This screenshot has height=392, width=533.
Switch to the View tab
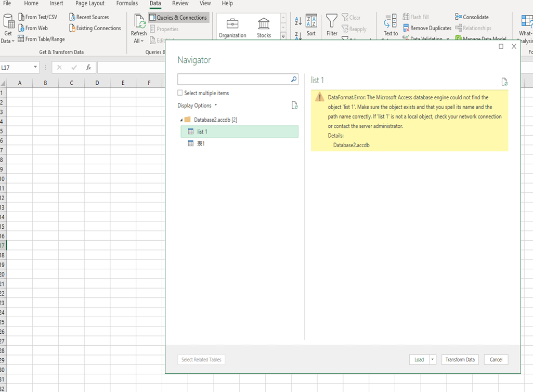tap(205, 4)
